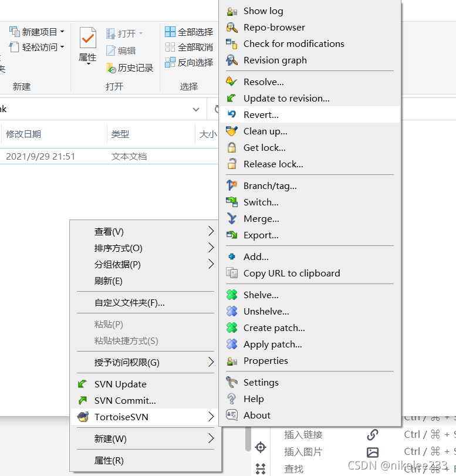The height and width of the screenshot is (476, 456).
Task: Click the blue plus Add icon
Action: coord(232,257)
